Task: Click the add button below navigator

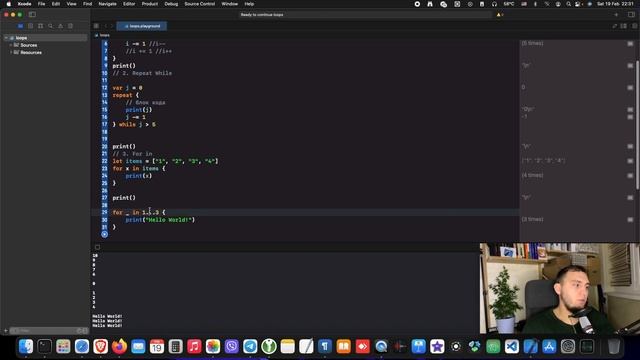Action: [6, 331]
